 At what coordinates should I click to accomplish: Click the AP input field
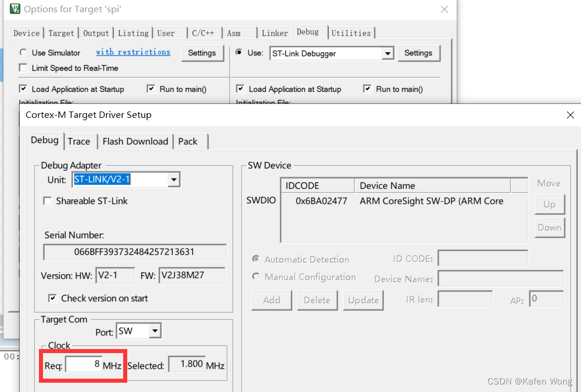546,299
